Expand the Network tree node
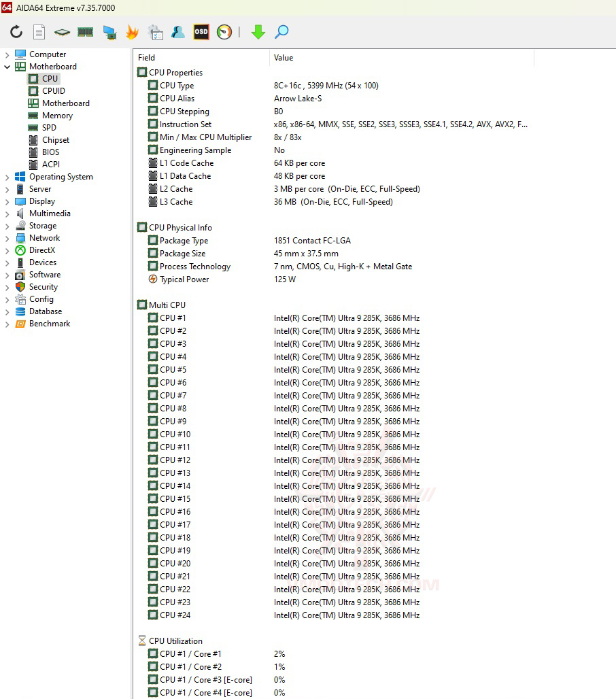The image size is (616, 699). point(7,239)
